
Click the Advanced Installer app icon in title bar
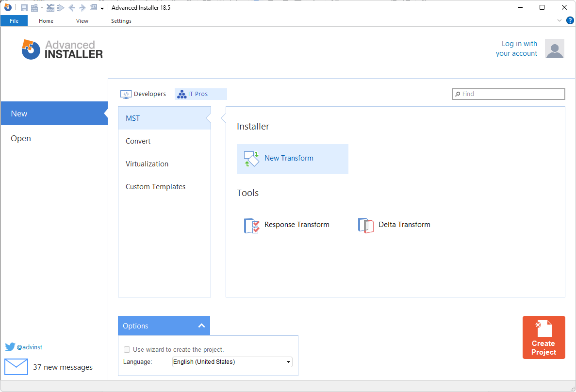(x=8, y=7)
